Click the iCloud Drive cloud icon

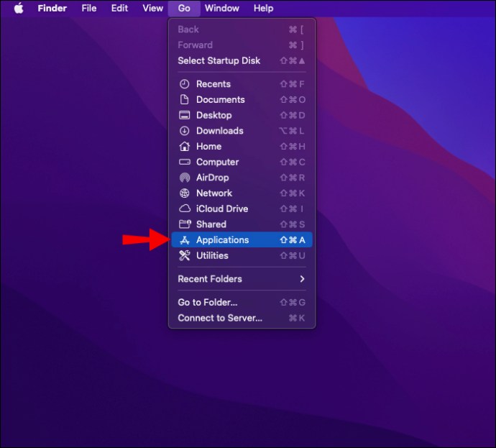(185, 209)
